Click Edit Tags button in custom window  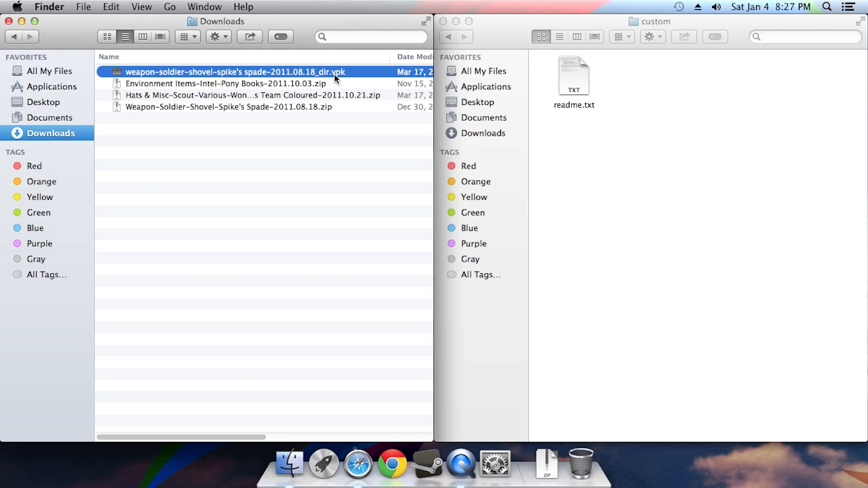click(715, 37)
